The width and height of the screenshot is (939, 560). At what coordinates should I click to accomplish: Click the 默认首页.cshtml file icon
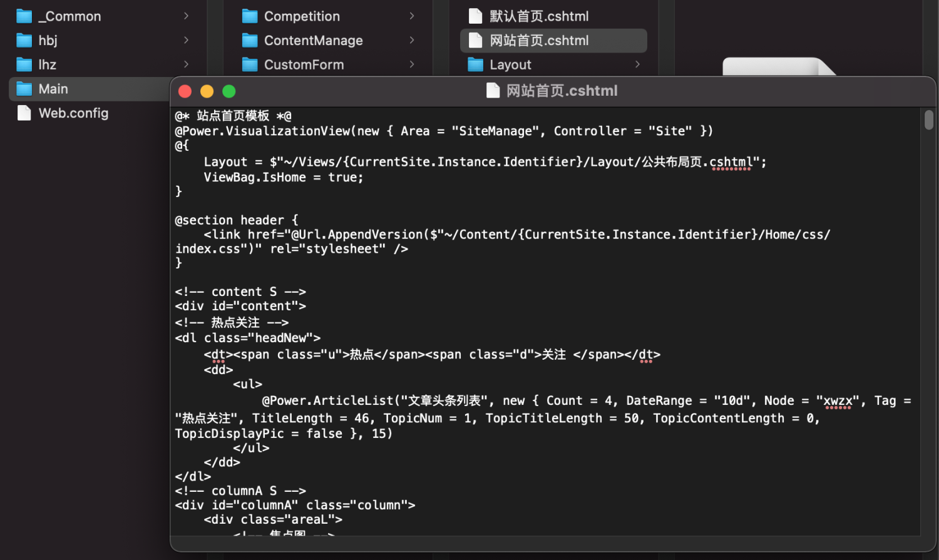pyautogui.click(x=476, y=16)
